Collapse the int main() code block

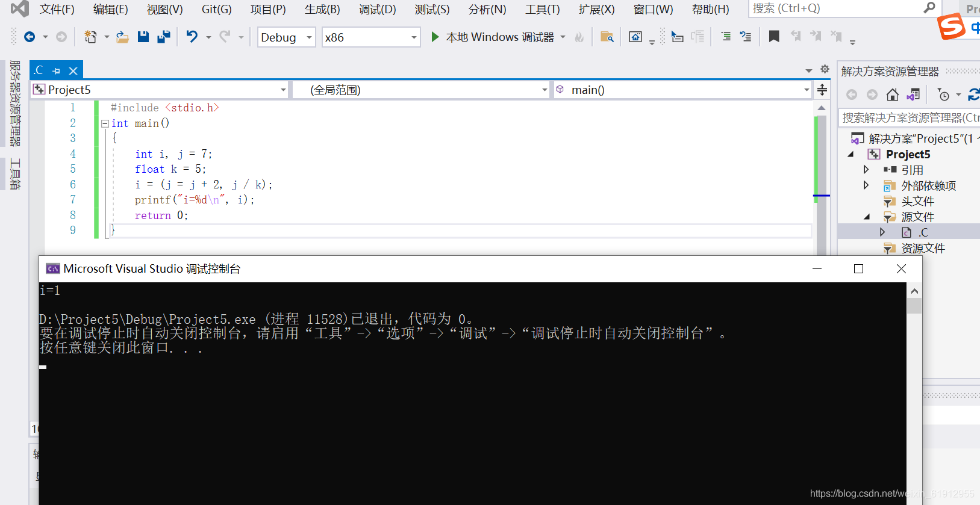105,123
